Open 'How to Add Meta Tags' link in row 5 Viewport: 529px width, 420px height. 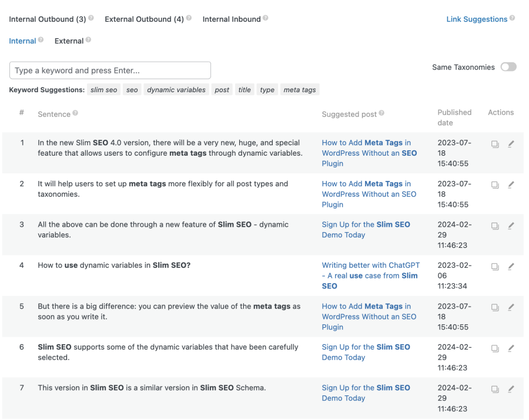(369, 317)
